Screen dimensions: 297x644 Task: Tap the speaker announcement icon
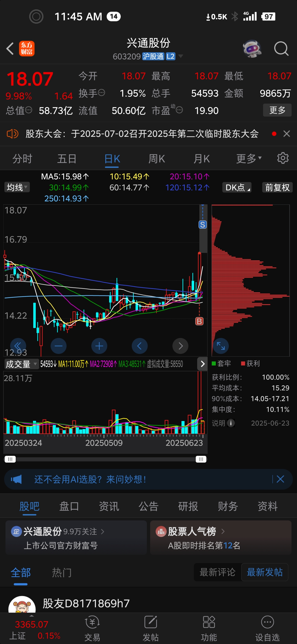tap(12, 134)
